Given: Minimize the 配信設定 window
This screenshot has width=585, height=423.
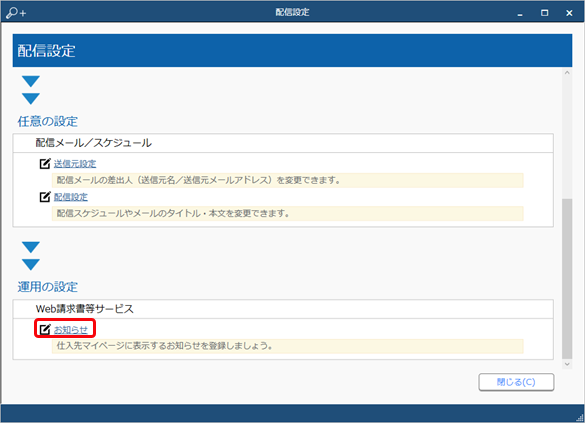Looking at the screenshot, I should (520, 13).
